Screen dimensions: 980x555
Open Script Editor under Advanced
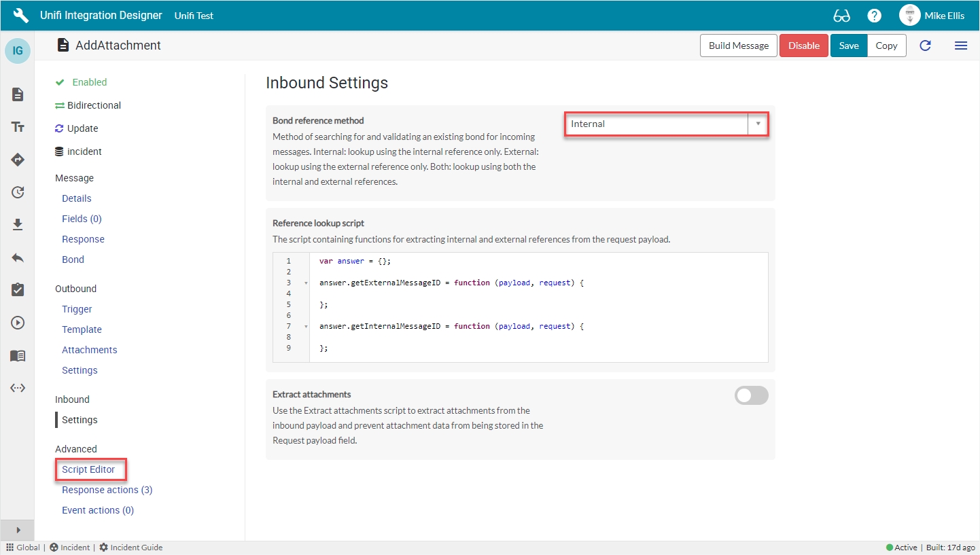[x=88, y=469]
